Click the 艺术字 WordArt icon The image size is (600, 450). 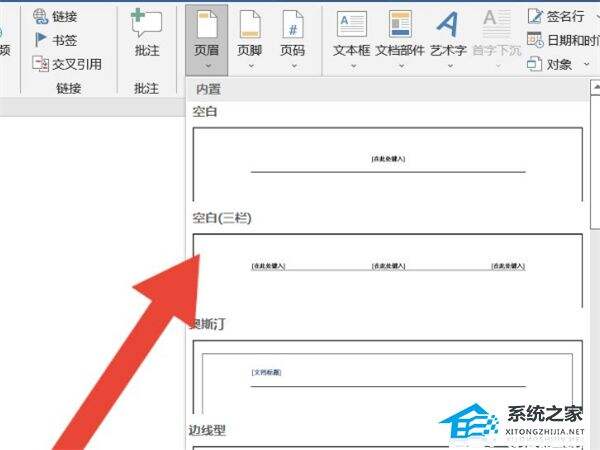[x=447, y=24]
